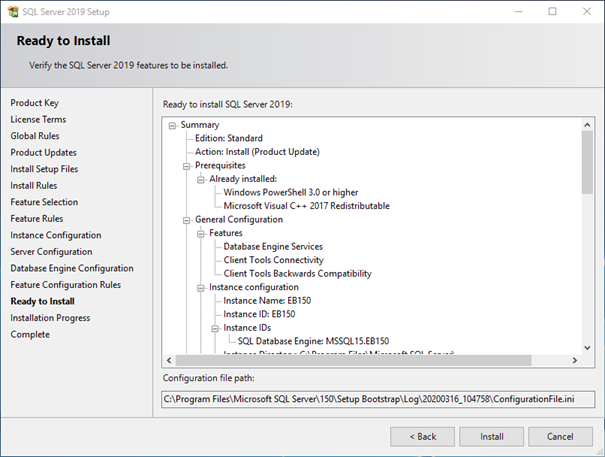Select the General Configuration label
This screenshot has width=605, height=457.
239,219
